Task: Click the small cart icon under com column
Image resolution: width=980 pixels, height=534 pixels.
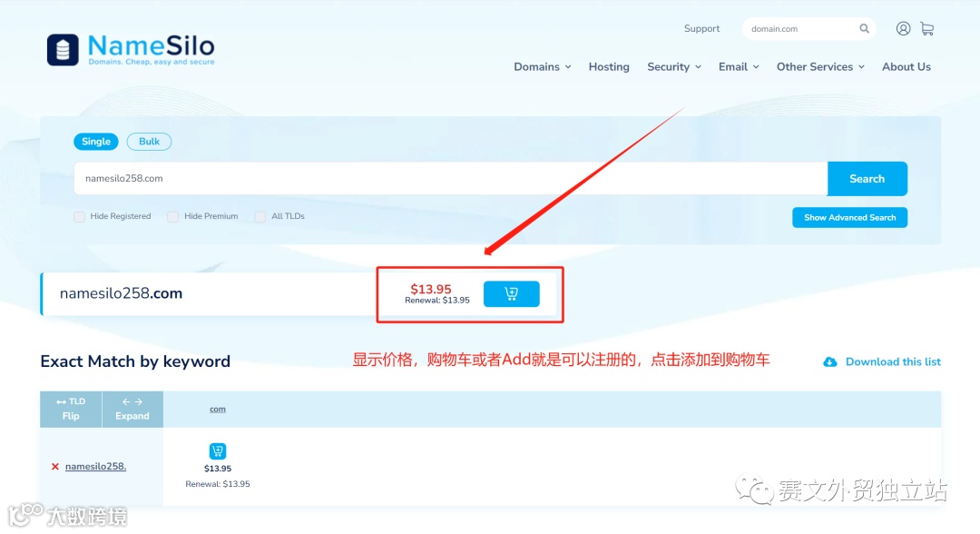Action: click(x=218, y=450)
